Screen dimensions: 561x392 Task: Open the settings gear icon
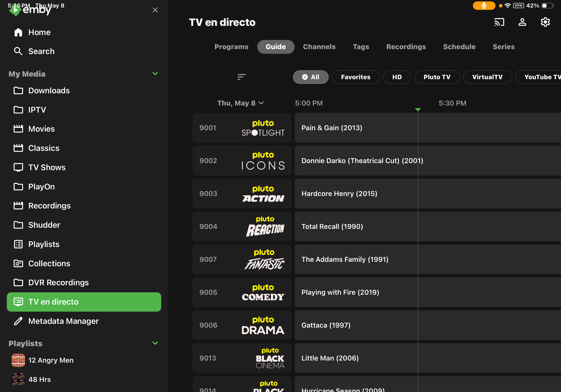545,22
